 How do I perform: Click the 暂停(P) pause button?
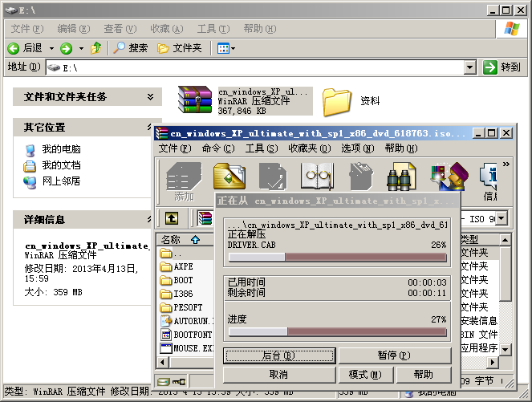pos(395,355)
